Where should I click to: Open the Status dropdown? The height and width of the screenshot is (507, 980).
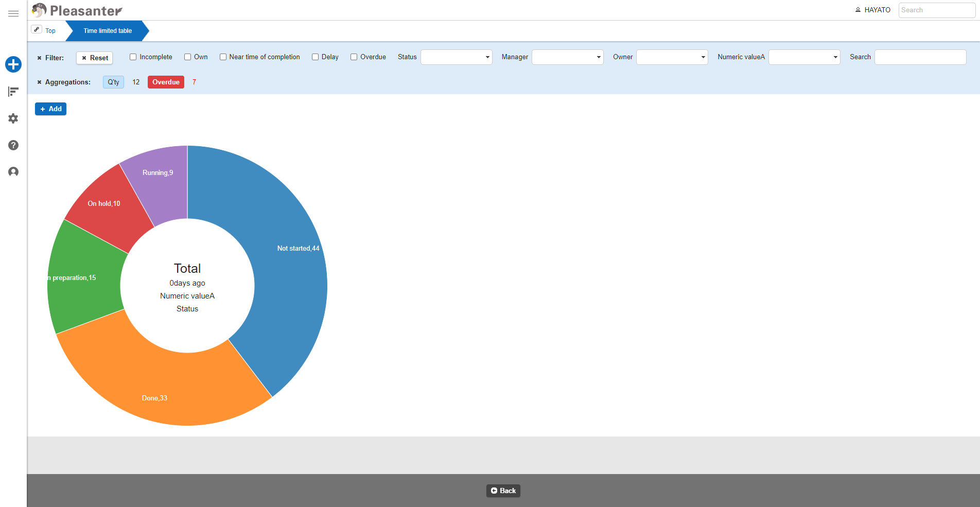click(457, 57)
